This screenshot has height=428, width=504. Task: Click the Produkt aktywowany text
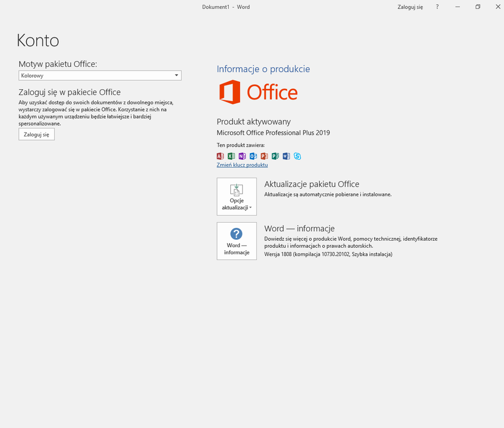254,121
